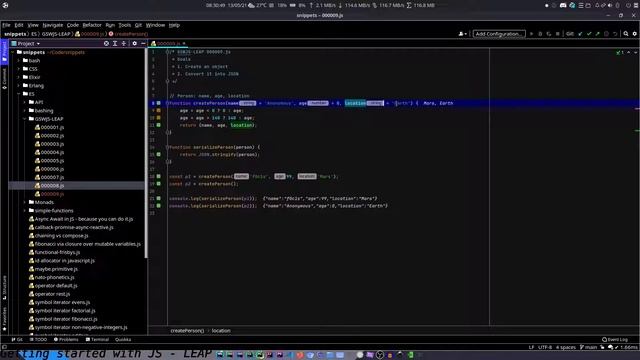Open the Add Configuration dropdown
Screen dimensions: 640x360
tap(499, 34)
